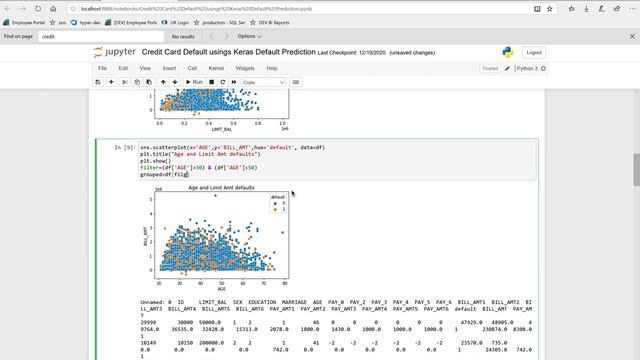Click the In [9] code cell editor
Screen dimensions: 640x360
337,161
